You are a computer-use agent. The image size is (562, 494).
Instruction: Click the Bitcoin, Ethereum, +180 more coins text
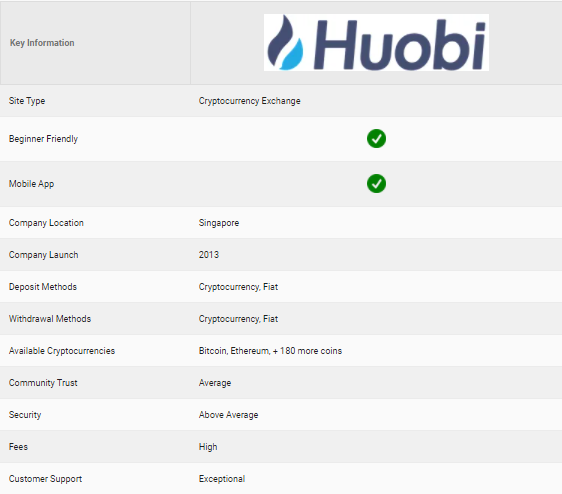coord(270,351)
